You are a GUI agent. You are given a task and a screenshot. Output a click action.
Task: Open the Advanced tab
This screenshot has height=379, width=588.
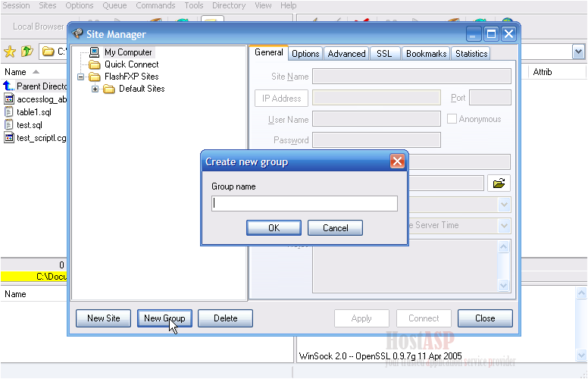(x=346, y=54)
